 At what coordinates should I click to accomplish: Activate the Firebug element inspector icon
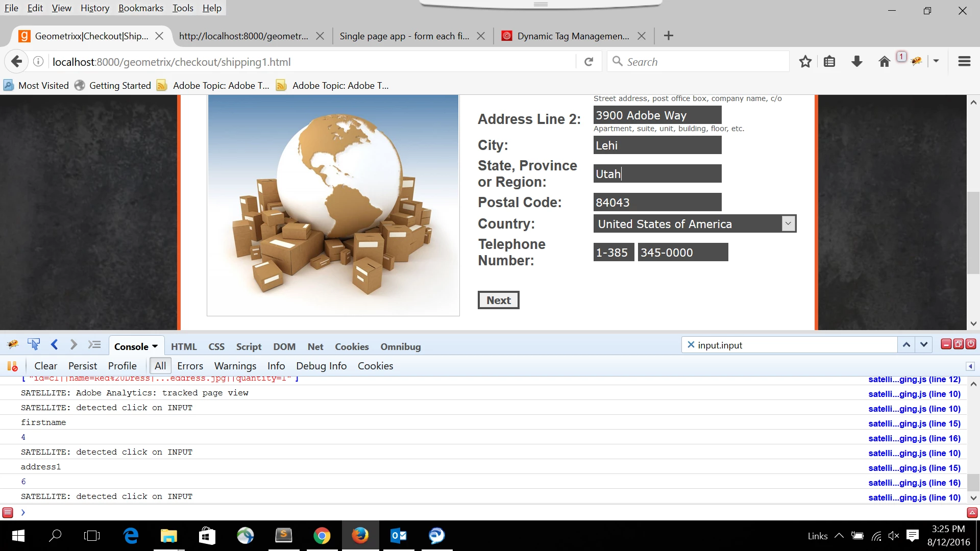(34, 345)
